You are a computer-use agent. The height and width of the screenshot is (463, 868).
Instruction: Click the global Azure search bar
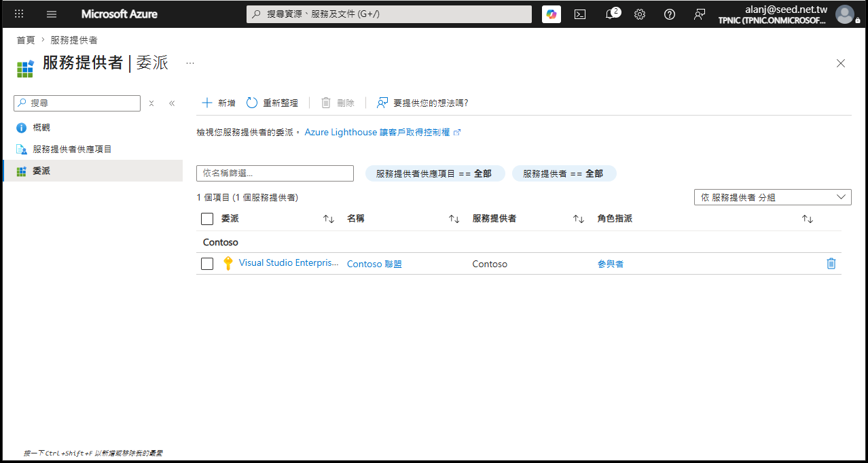389,14
